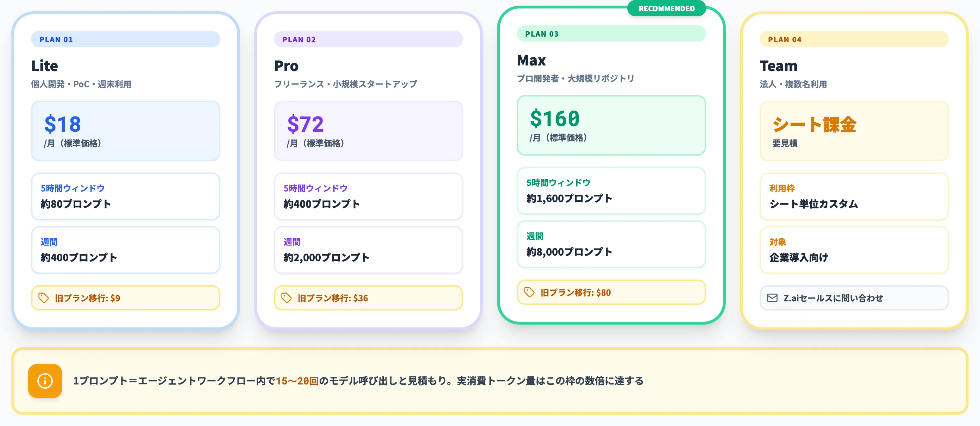The image size is (980, 426).
Task: Click the RECOMMENDED badge on Max plan
Action: (x=666, y=8)
